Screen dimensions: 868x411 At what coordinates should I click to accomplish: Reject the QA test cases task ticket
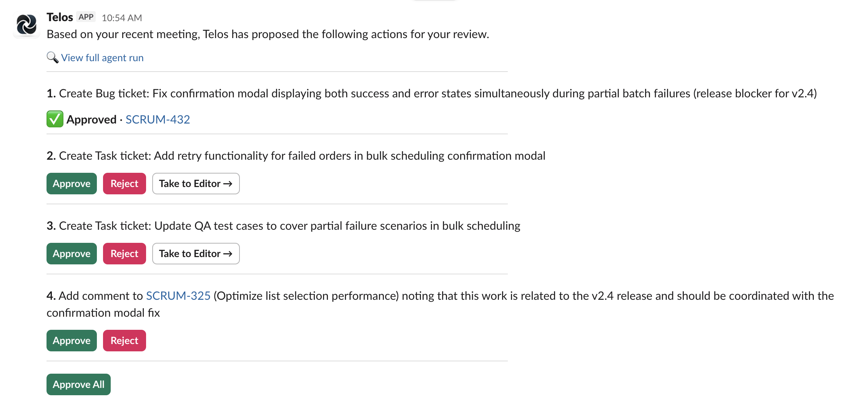pos(124,254)
